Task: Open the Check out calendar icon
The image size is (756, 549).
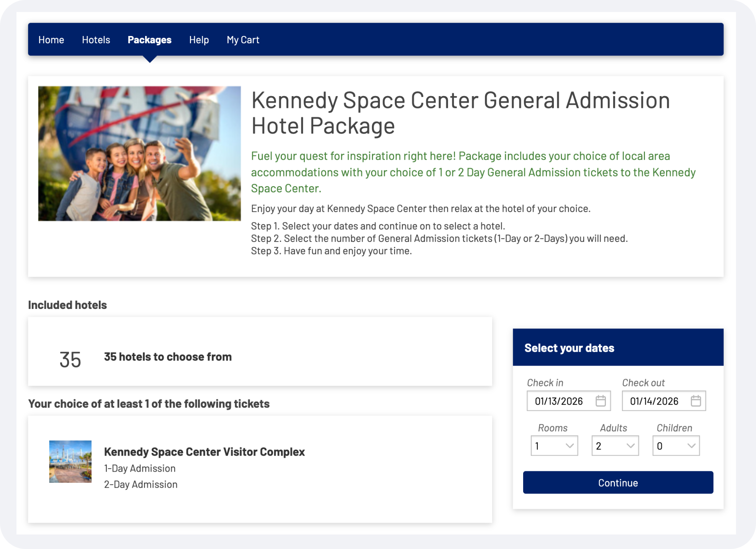Action: 695,401
